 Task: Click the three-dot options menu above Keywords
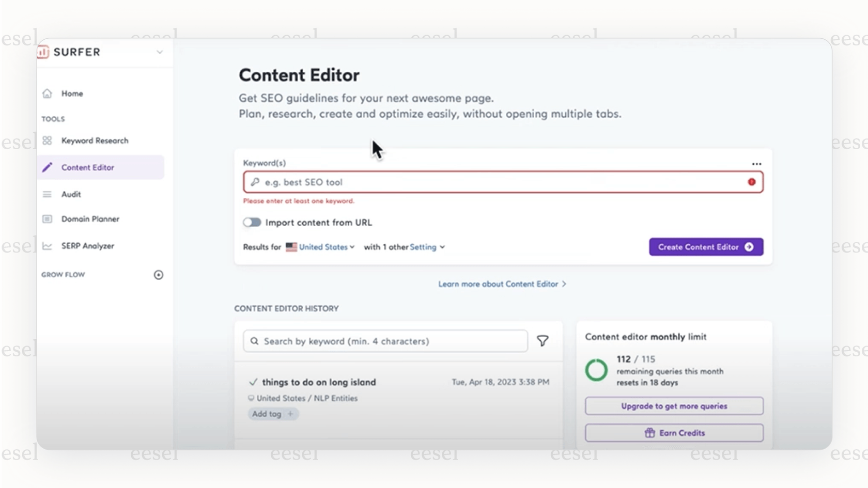tap(756, 164)
